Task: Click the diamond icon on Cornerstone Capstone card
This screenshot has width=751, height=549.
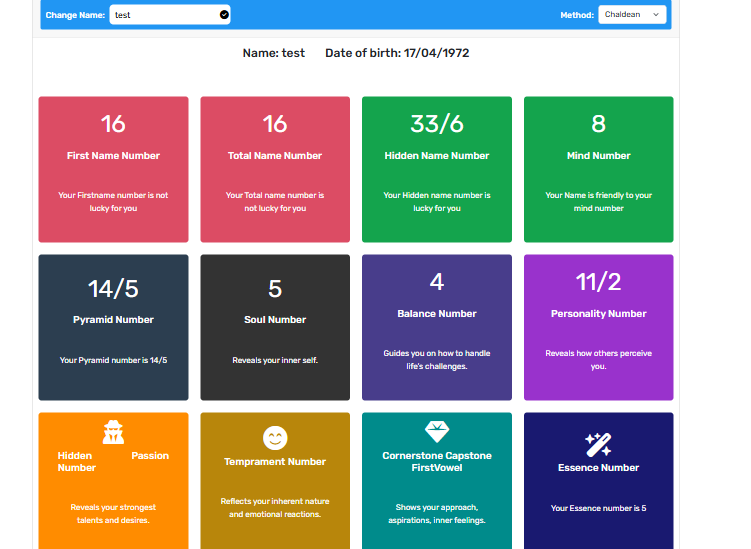Action: pos(437,432)
